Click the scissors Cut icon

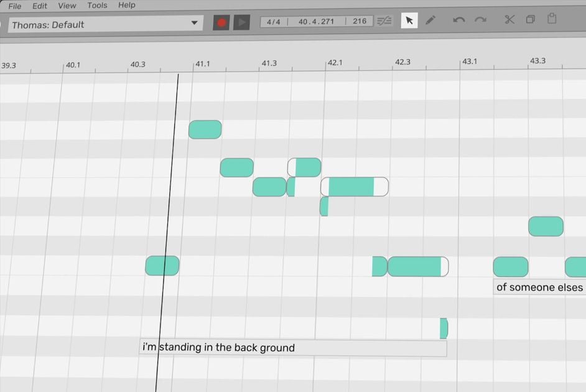[x=509, y=19]
